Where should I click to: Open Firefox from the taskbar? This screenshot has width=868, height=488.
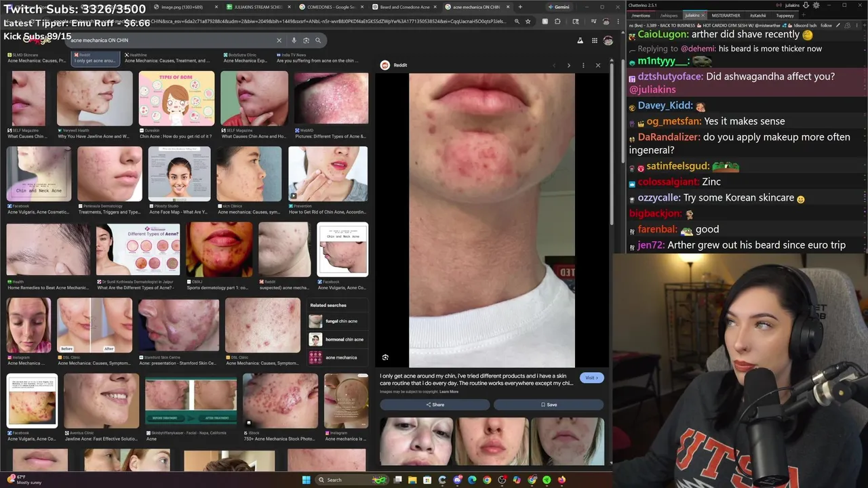(x=561, y=480)
